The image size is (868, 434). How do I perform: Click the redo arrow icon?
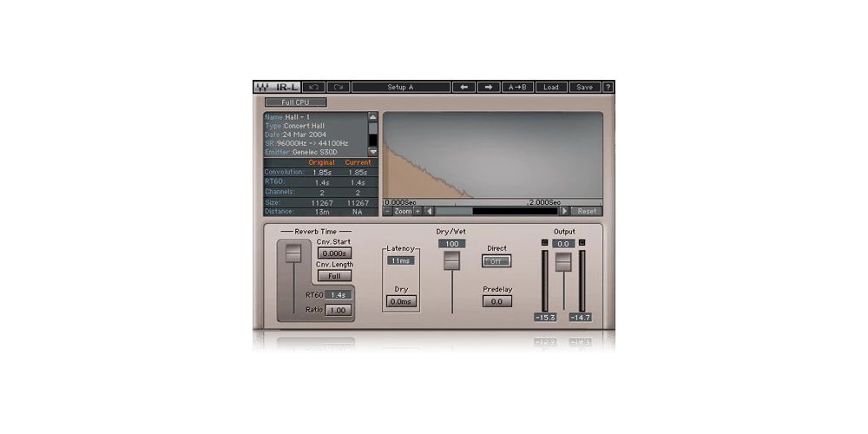click(339, 88)
